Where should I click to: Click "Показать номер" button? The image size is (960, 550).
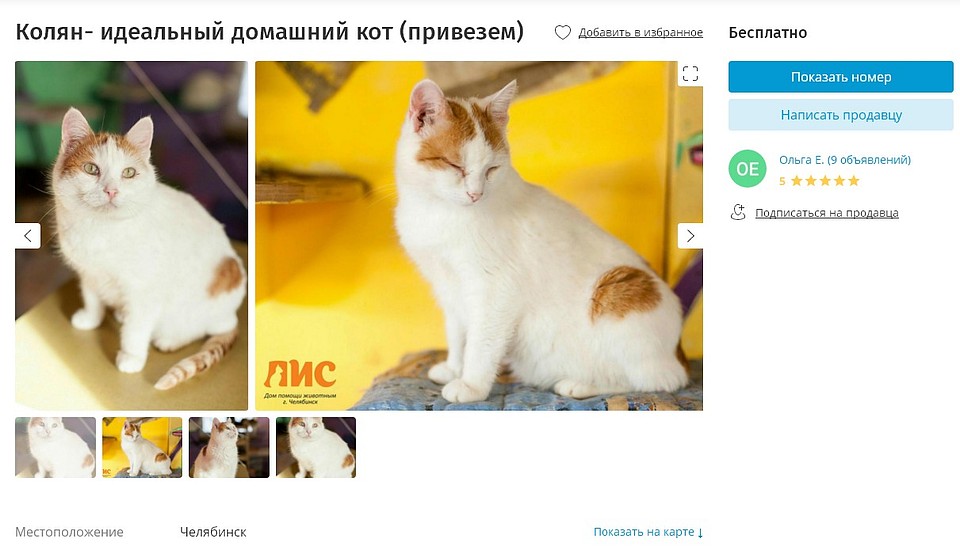point(841,77)
